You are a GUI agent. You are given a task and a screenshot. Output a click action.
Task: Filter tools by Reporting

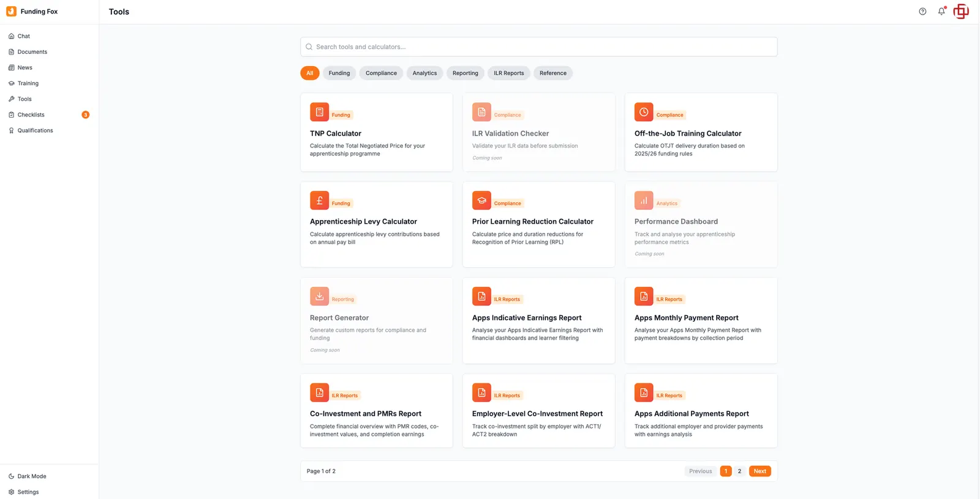point(466,73)
